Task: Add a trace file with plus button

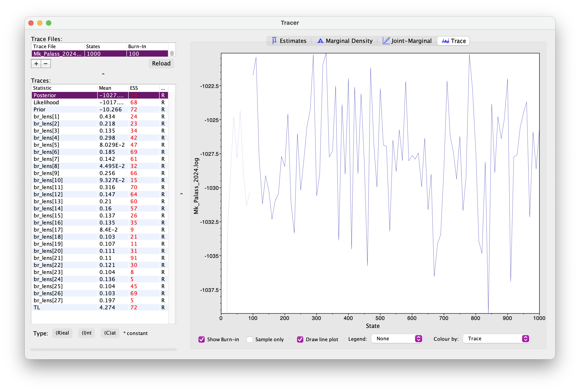Action: click(x=36, y=64)
